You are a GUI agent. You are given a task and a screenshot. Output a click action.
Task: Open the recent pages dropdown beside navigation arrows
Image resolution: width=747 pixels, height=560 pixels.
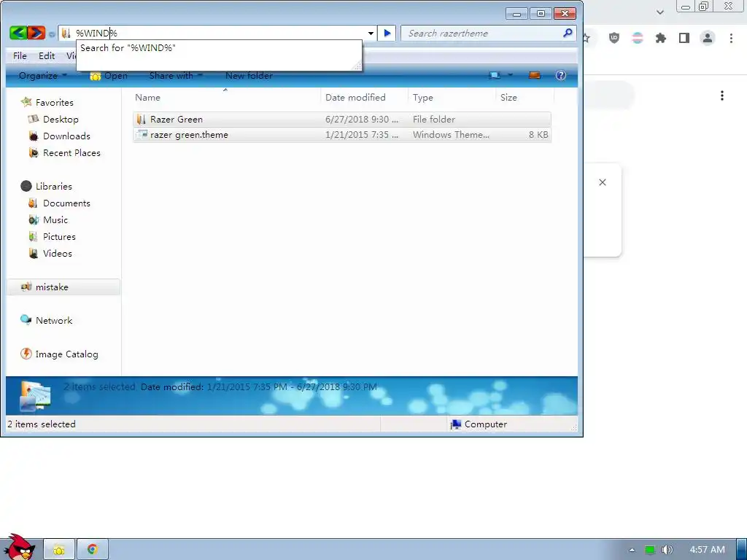click(52, 34)
